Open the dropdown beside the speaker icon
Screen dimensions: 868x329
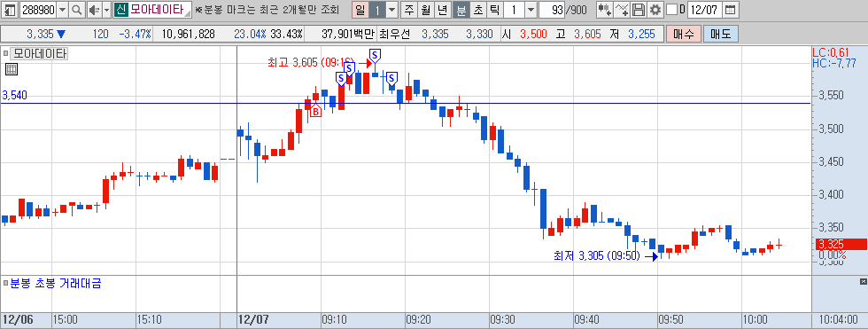tap(106, 10)
